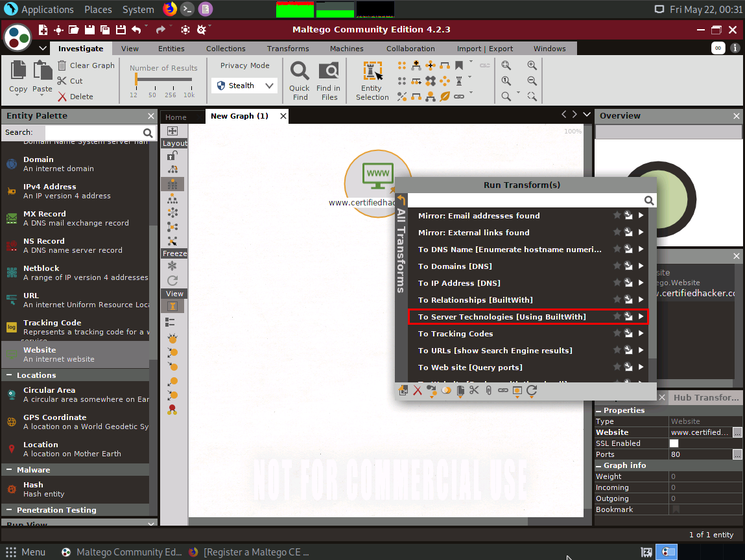Click the To DNS Name row run arrow
Image resolution: width=745 pixels, height=560 pixels.
pos(641,249)
